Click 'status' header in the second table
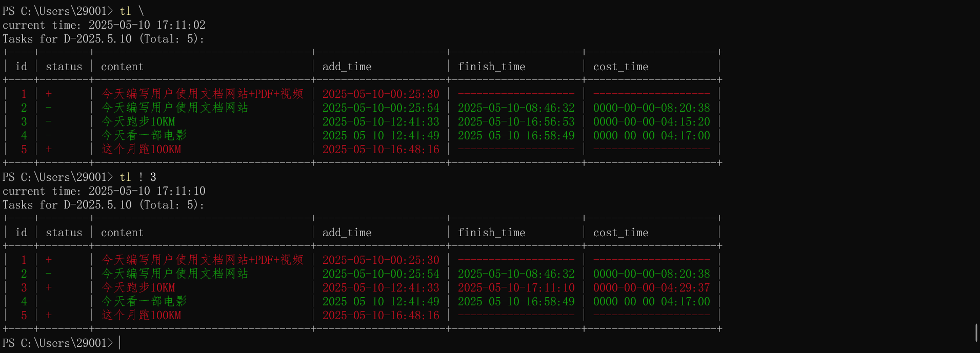The image size is (980, 353). coord(64,233)
